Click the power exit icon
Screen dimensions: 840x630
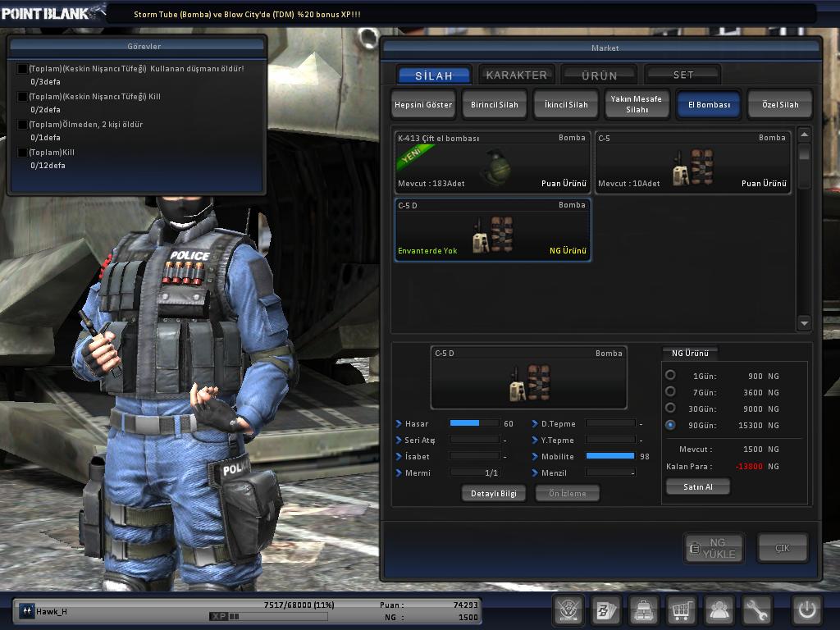pyautogui.click(x=806, y=610)
